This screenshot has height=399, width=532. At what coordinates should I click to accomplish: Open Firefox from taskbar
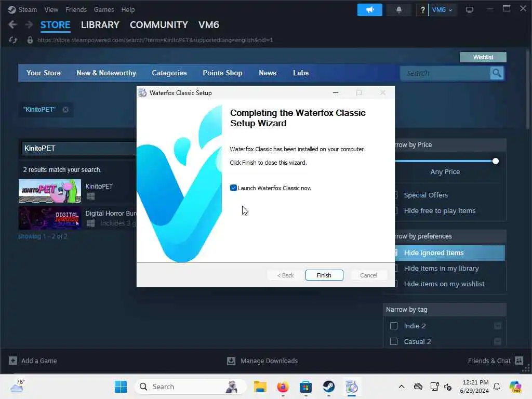[x=283, y=387]
